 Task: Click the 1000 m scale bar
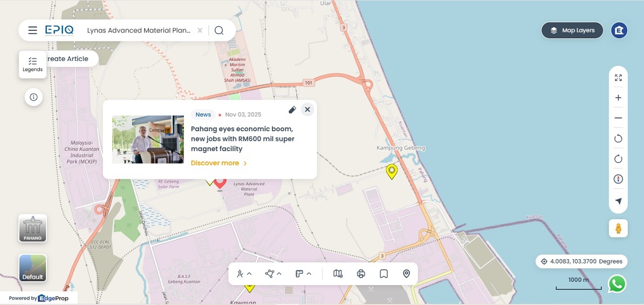(578, 283)
